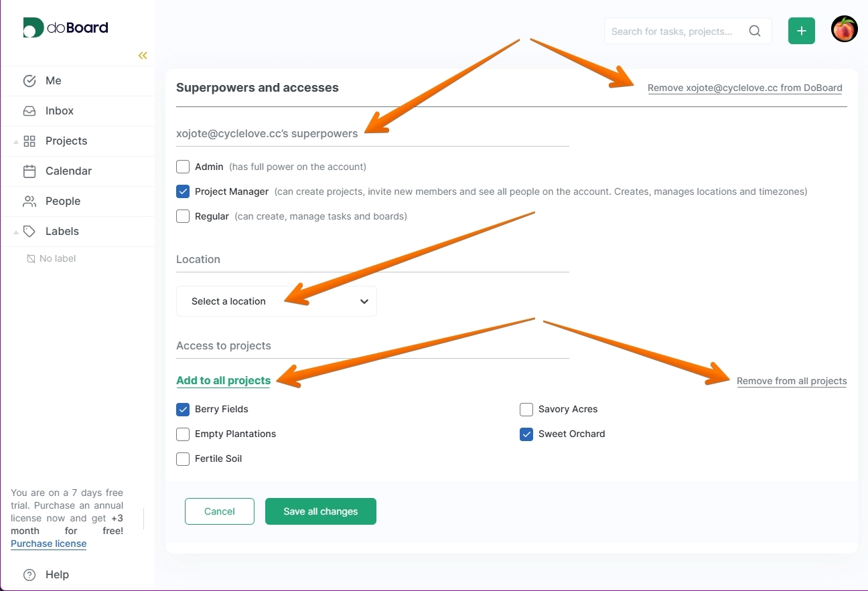Open the People page
The width and height of the screenshot is (868, 591).
63,201
